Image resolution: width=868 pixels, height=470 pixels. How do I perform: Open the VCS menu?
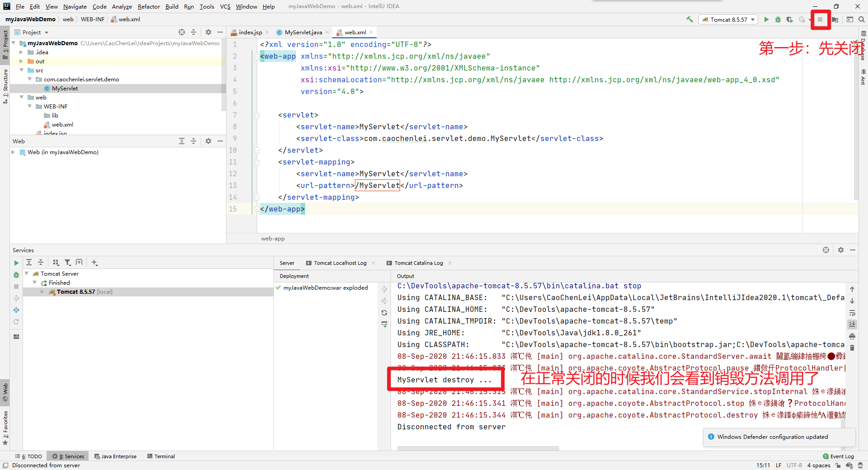[225, 6]
